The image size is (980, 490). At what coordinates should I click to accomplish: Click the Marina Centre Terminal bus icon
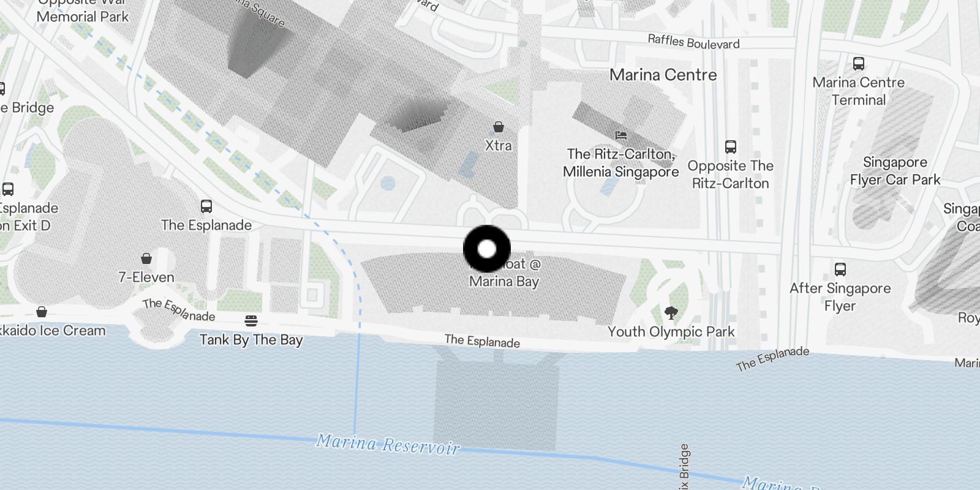pos(859,63)
